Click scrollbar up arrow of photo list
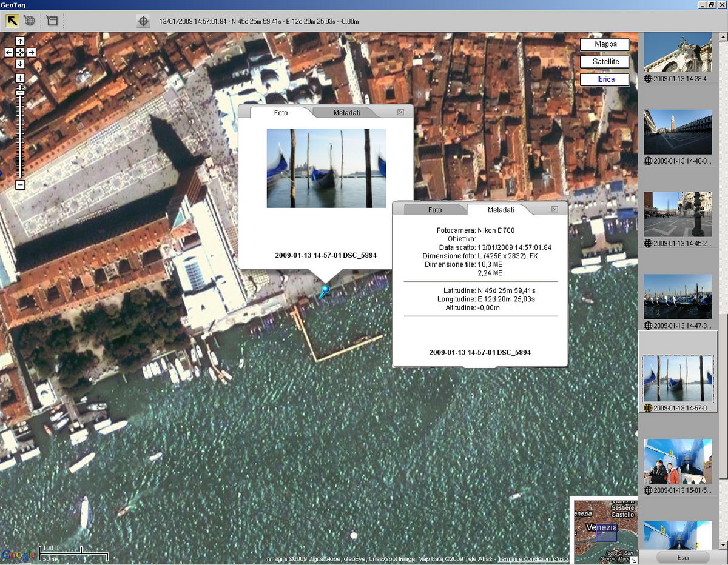This screenshot has width=728, height=565. pos(723,37)
